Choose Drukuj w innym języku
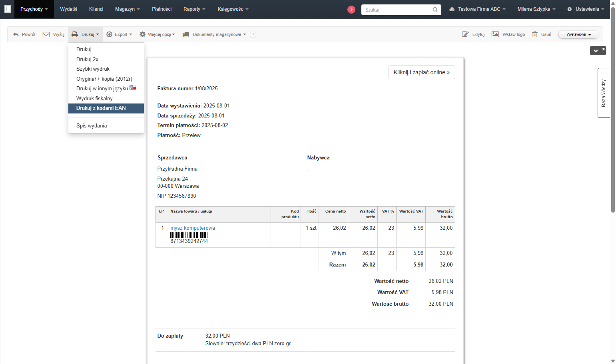Viewport: 616px width, 364px height. coord(106,88)
